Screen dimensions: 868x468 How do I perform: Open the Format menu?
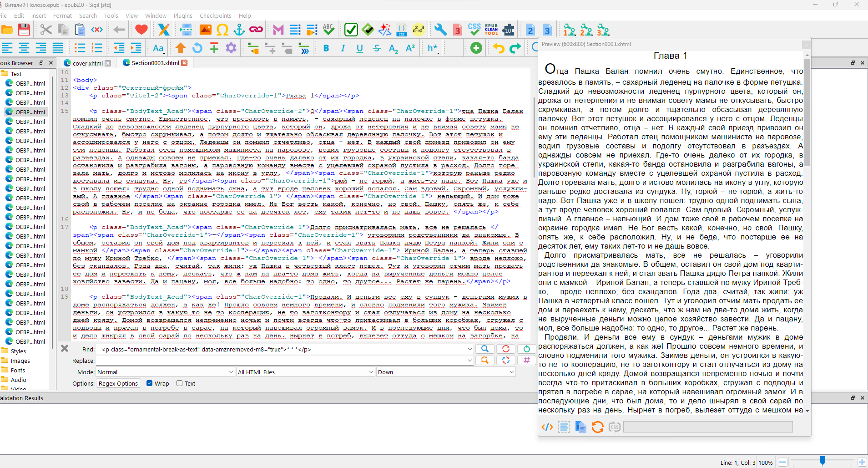tap(62, 15)
